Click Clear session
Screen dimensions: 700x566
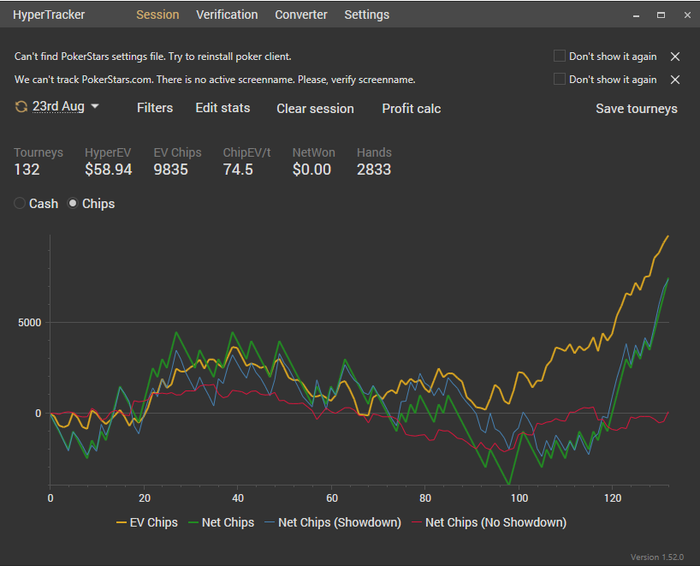pyautogui.click(x=315, y=109)
